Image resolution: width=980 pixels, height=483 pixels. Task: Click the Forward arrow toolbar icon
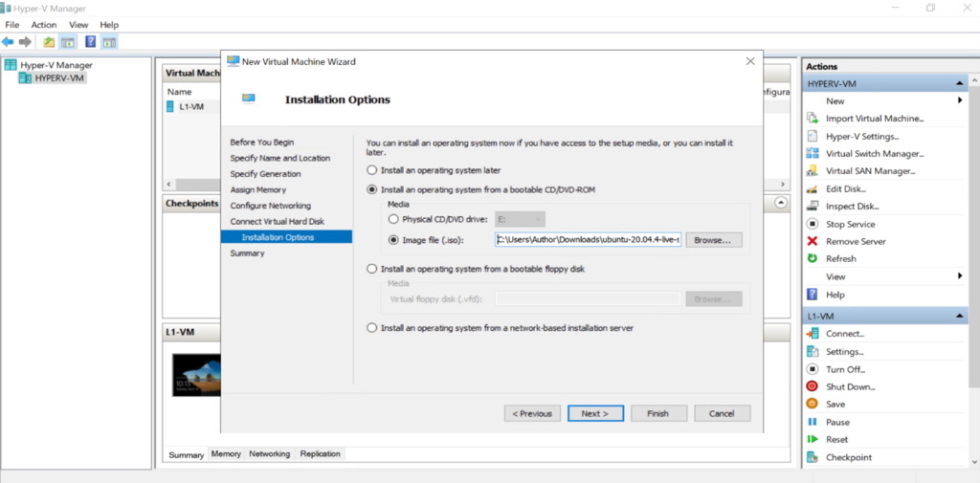(x=25, y=42)
